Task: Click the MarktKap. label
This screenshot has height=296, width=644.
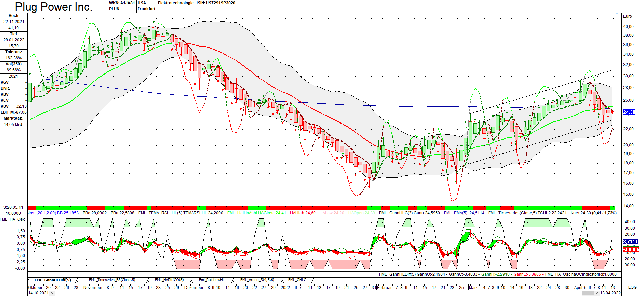Action: coord(13,118)
